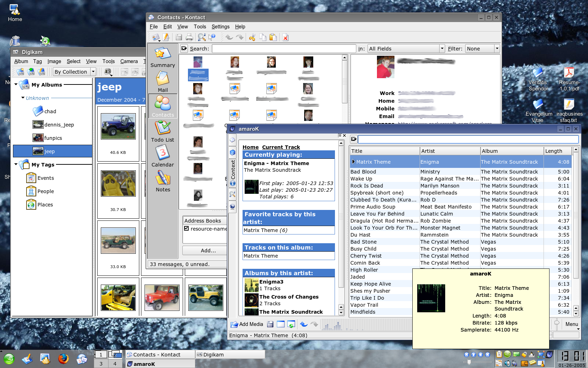Switch to virtual desktop 4 in pager
The image size is (588, 368).
(x=115, y=363)
